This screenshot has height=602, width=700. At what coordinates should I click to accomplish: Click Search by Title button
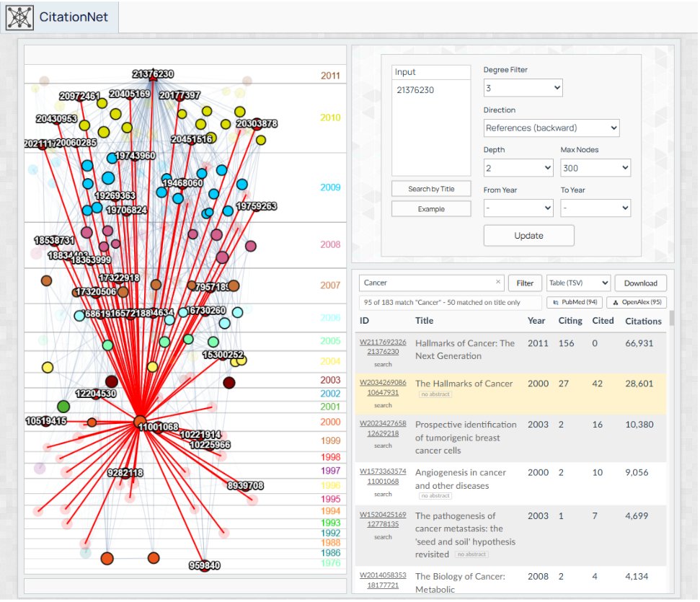pos(431,189)
